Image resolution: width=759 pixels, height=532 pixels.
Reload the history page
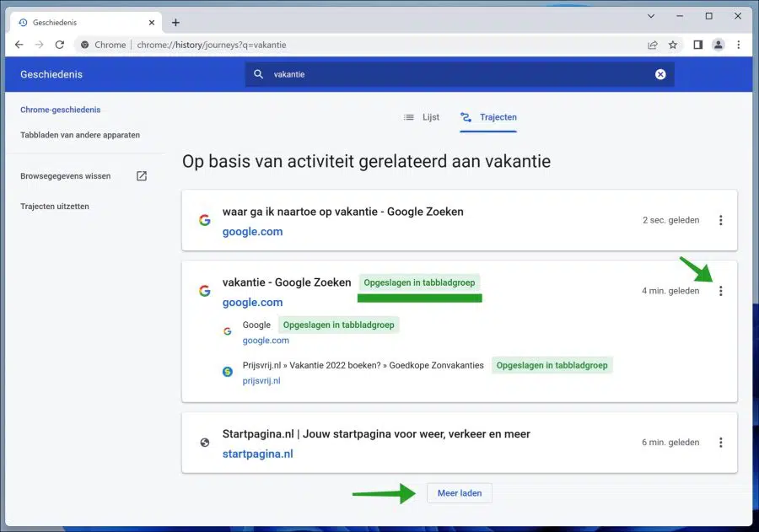[60, 45]
